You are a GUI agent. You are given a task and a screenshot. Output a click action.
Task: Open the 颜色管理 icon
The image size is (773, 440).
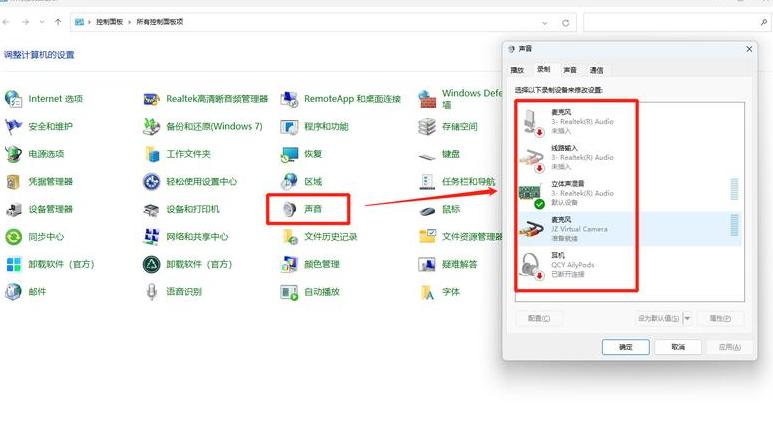click(289, 264)
